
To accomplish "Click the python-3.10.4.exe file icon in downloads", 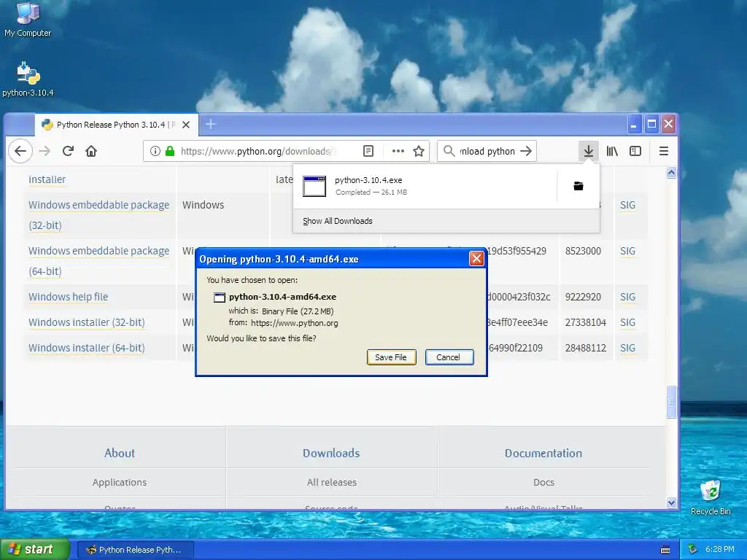I will point(314,186).
